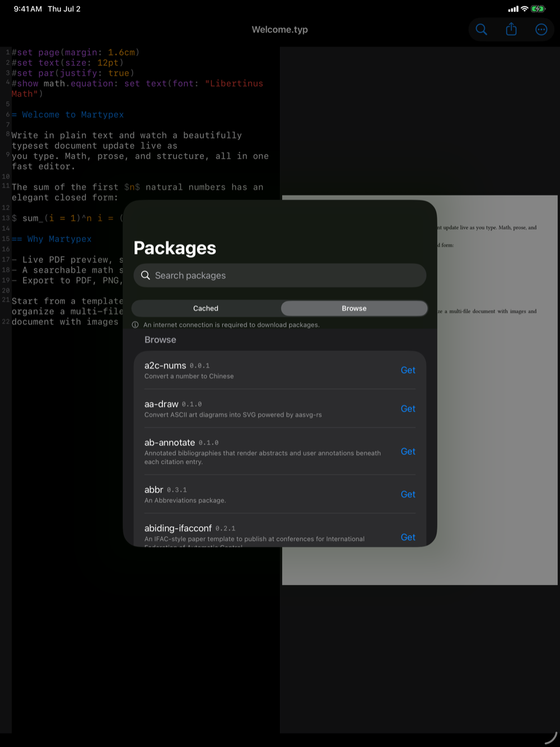Select the ab-annotate package name
This screenshot has width=560, height=747.
click(x=170, y=443)
